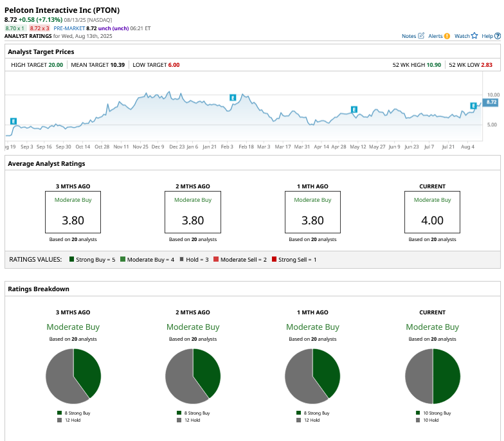Click the Ratings Breakdown heading
This screenshot has height=441, width=504.
[x=39, y=289]
